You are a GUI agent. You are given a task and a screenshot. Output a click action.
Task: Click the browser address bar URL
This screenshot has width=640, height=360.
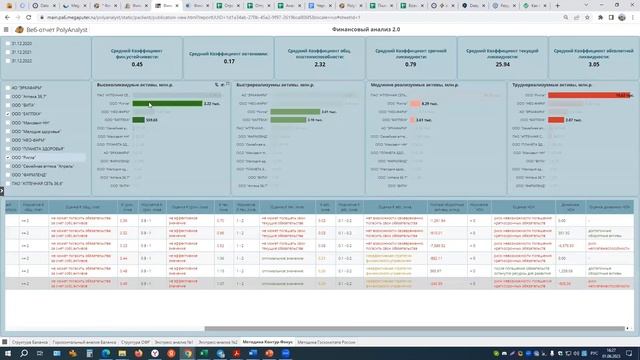click(204, 18)
